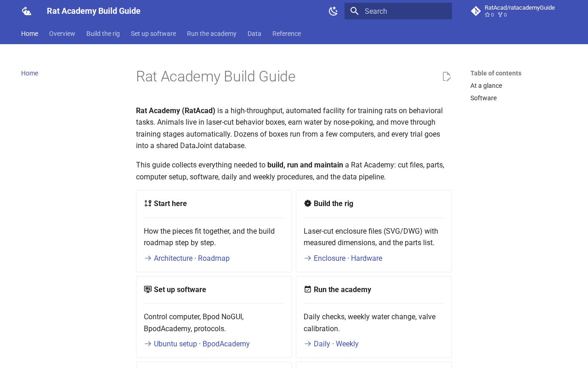Open the Set up software tab
This screenshot has width=588, height=368.
[153, 34]
